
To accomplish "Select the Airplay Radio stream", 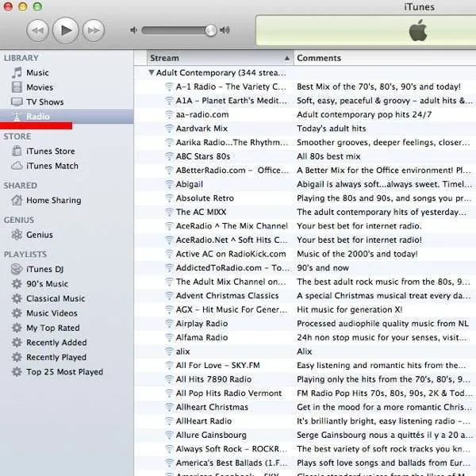I will pyautogui.click(x=202, y=324).
